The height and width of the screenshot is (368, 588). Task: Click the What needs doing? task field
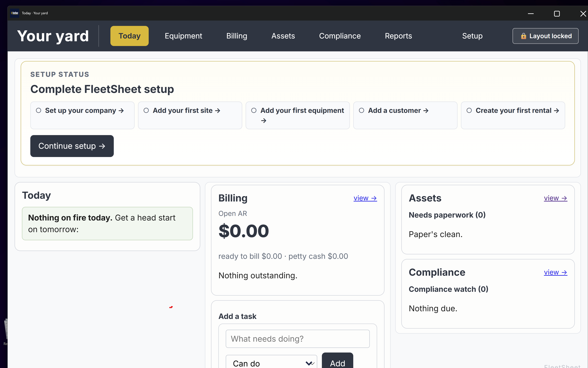click(x=298, y=339)
